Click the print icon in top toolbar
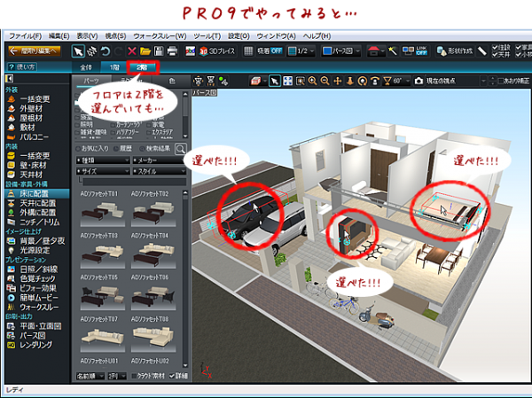Image resolution: width=532 pixels, height=398 pixels. 173,51
